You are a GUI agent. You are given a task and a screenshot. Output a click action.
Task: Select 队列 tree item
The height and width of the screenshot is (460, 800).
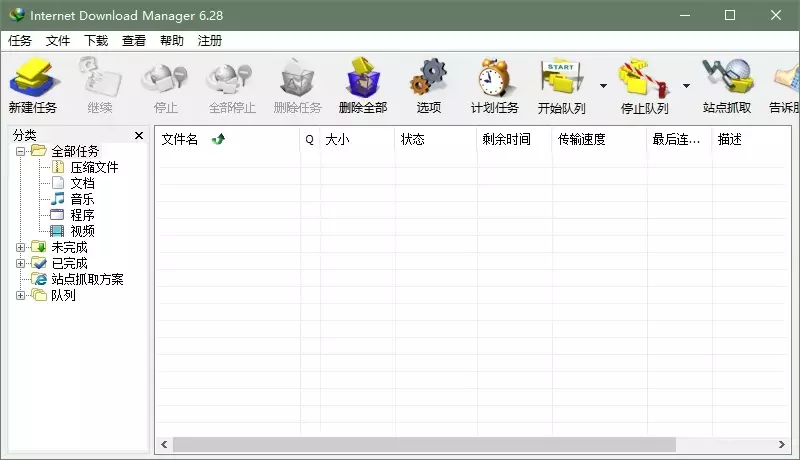[63, 295]
